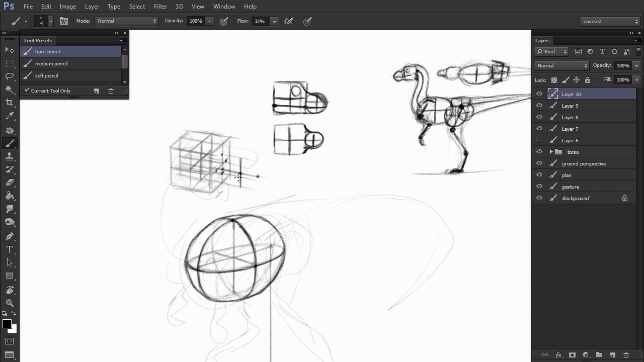Open the brush Mode dropdown
Viewport: 644px width, 362px height.
point(126,21)
